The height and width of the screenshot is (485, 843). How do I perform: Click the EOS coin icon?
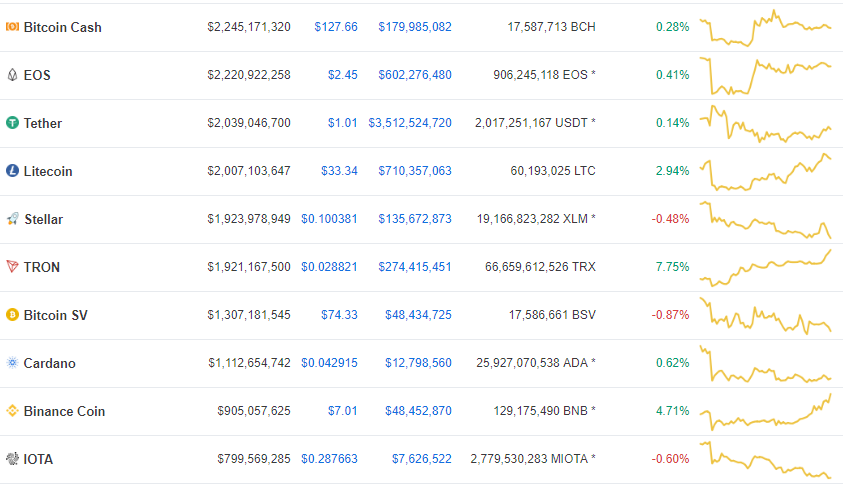[12, 75]
